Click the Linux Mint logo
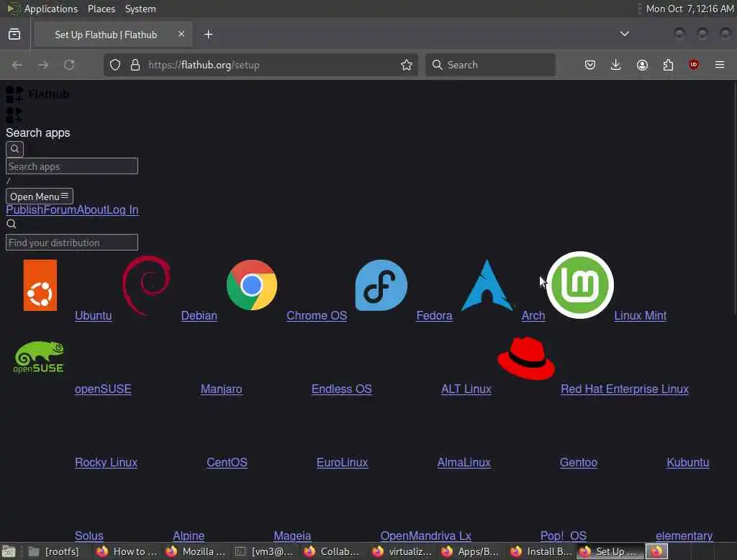 pos(580,285)
